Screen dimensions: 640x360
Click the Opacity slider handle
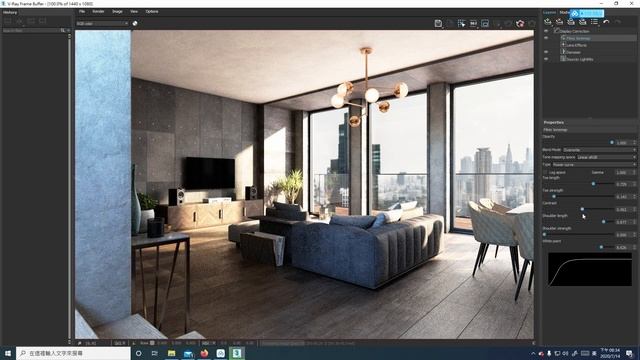point(611,142)
